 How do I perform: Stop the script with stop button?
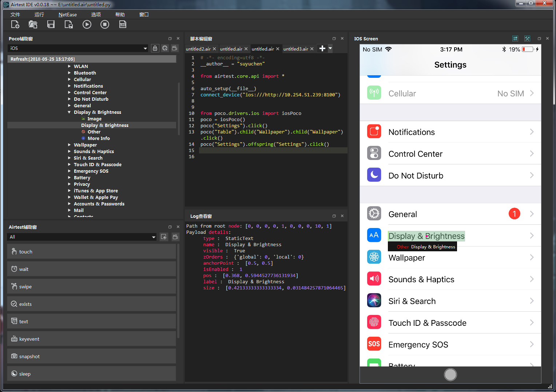pos(105,24)
